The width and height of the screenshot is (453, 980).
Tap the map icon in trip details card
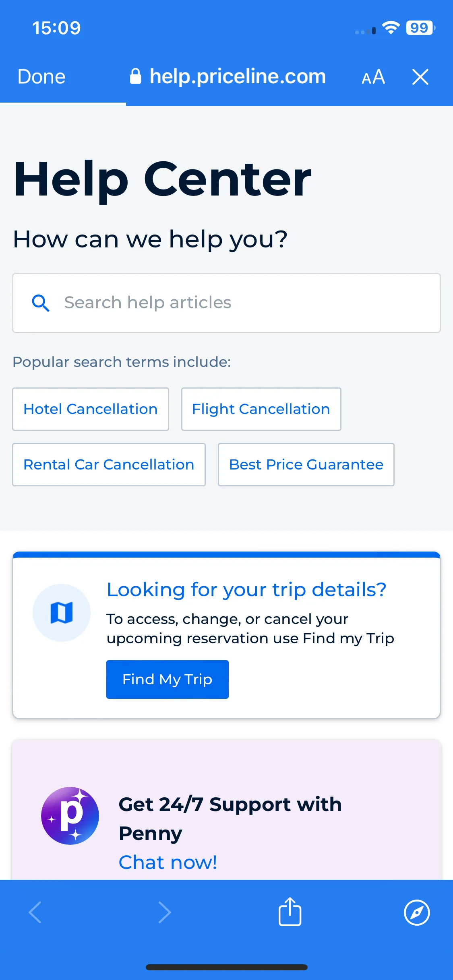click(62, 612)
